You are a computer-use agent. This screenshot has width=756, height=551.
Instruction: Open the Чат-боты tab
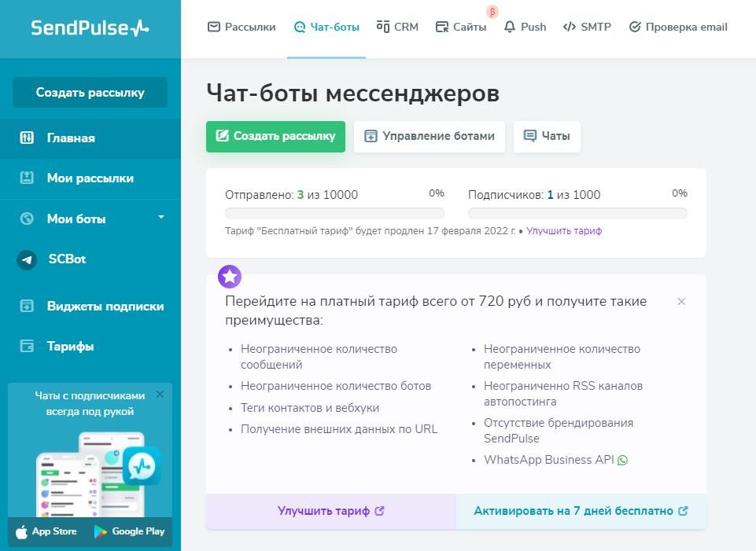[x=326, y=27]
